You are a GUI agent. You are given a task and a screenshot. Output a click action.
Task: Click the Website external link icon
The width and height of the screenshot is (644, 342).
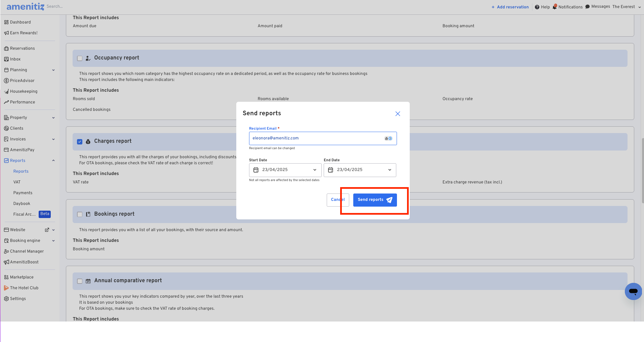(47, 230)
